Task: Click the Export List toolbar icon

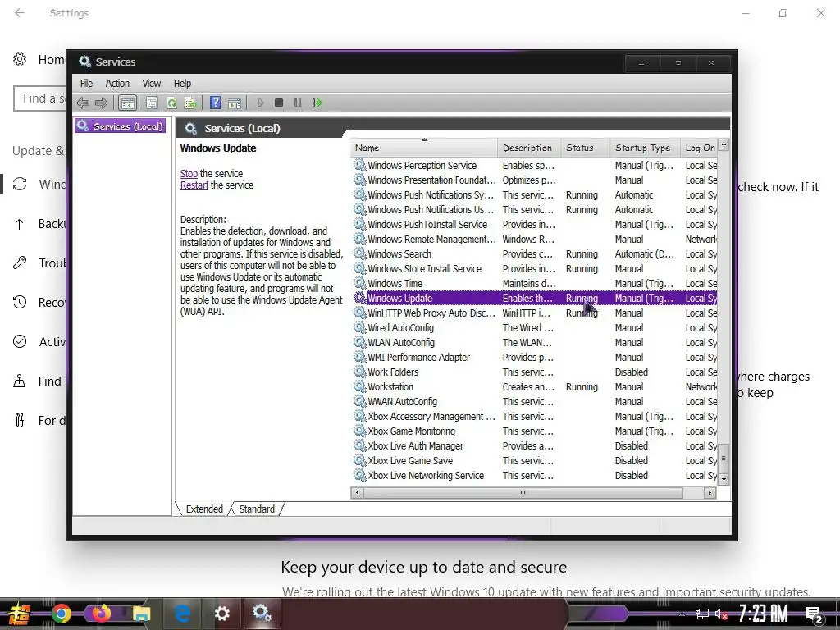Action: (190, 103)
